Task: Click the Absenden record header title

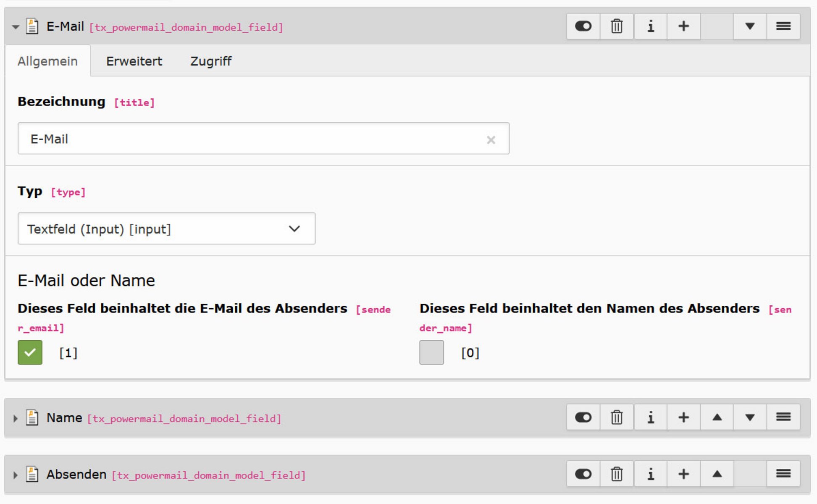Action: click(76, 474)
